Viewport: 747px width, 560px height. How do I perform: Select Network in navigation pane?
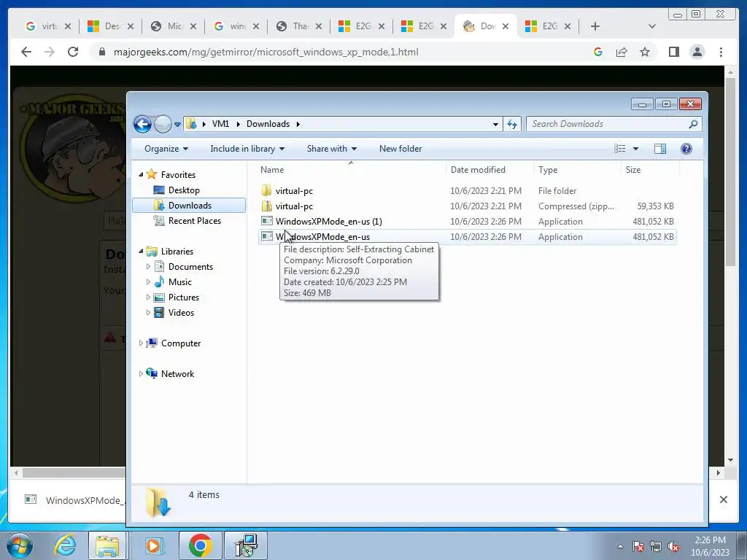[177, 374]
